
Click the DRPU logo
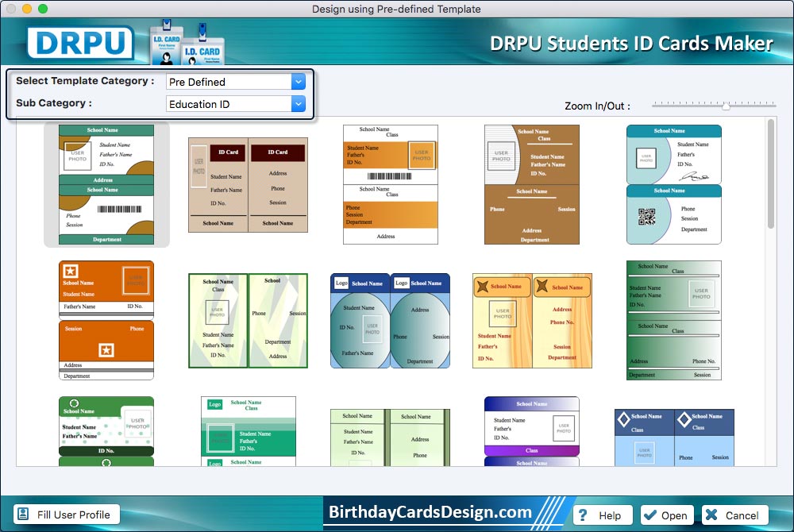pos(80,43)
